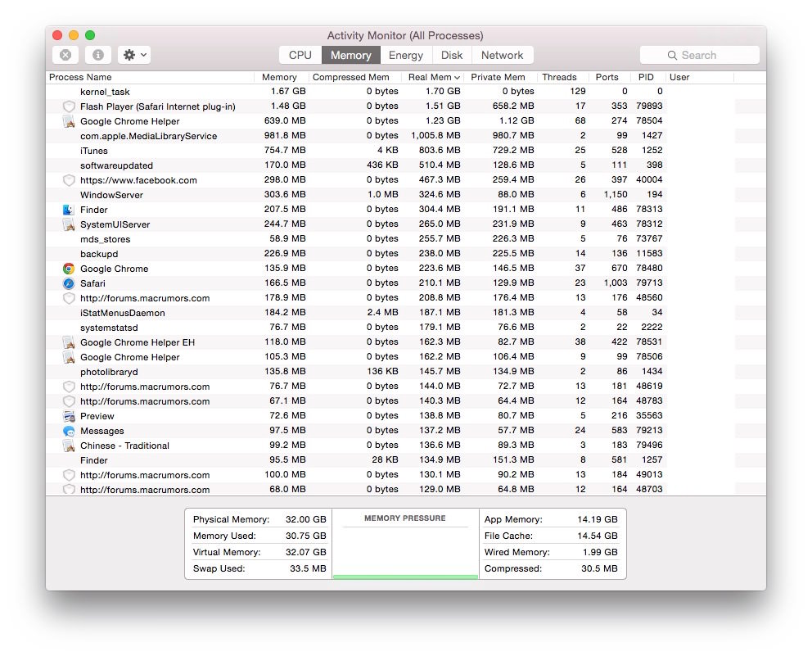Click the Quit Process toolbar icon
This screenshot has width=812, height=656.
coord(65,55)
